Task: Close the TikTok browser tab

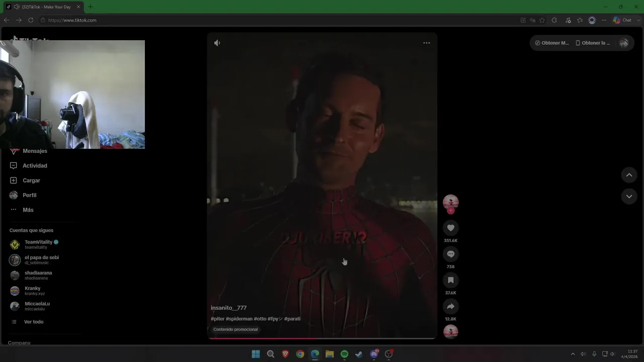Action: 78,7
